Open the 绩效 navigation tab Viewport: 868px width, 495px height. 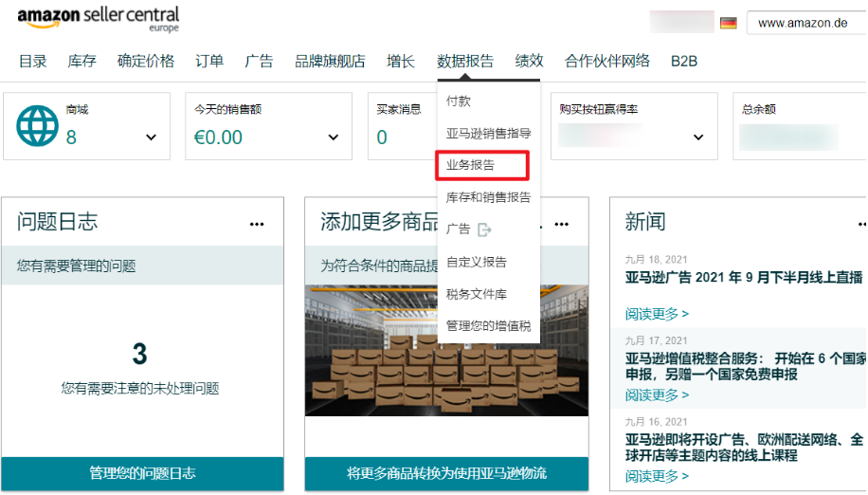(x=529, y=61)
